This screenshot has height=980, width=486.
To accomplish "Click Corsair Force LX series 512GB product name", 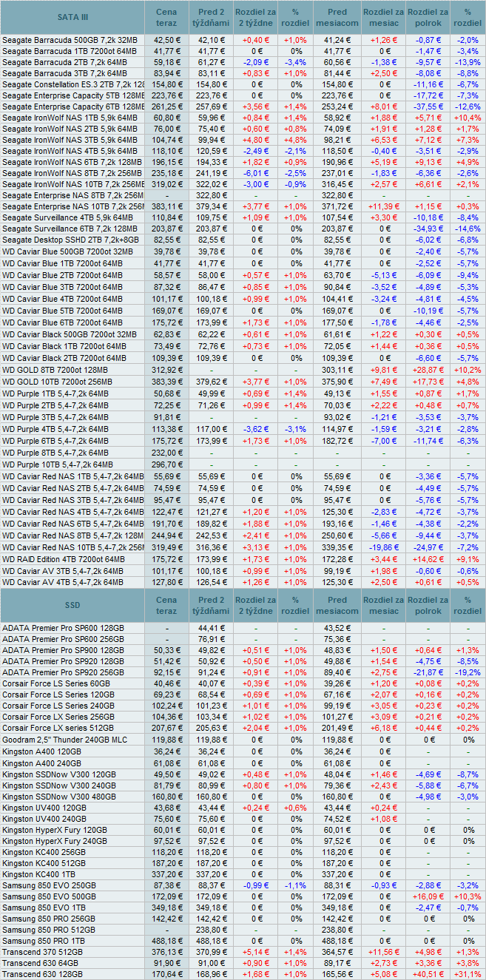I will click(58, 729).
